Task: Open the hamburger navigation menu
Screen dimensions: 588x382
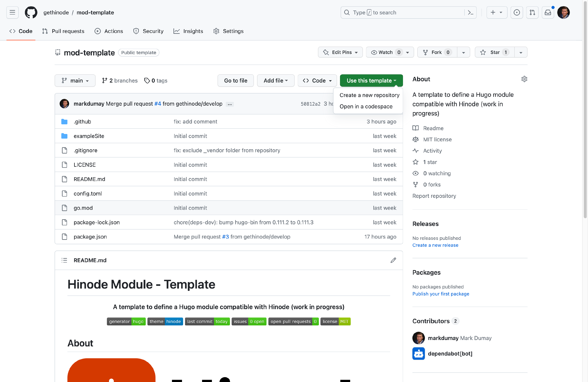Action: [12, 12]
